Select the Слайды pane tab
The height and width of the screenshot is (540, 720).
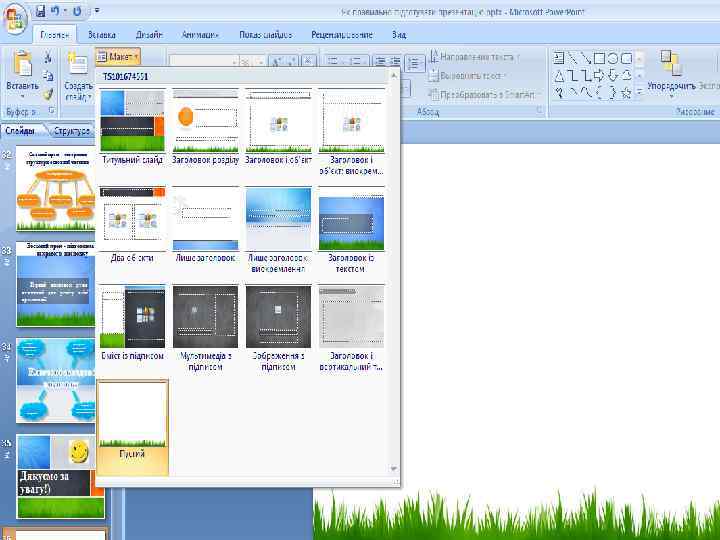pos(20,131)
